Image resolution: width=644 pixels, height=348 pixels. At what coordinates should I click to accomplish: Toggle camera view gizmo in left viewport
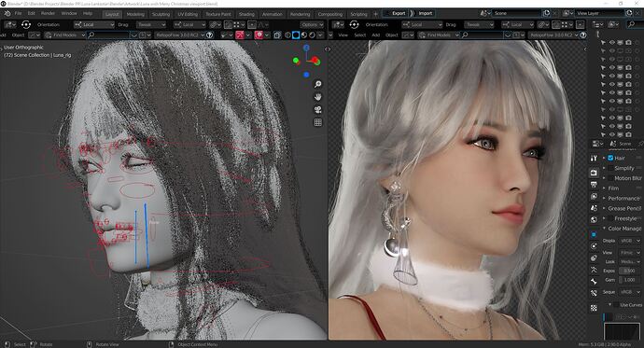point(317,109)
